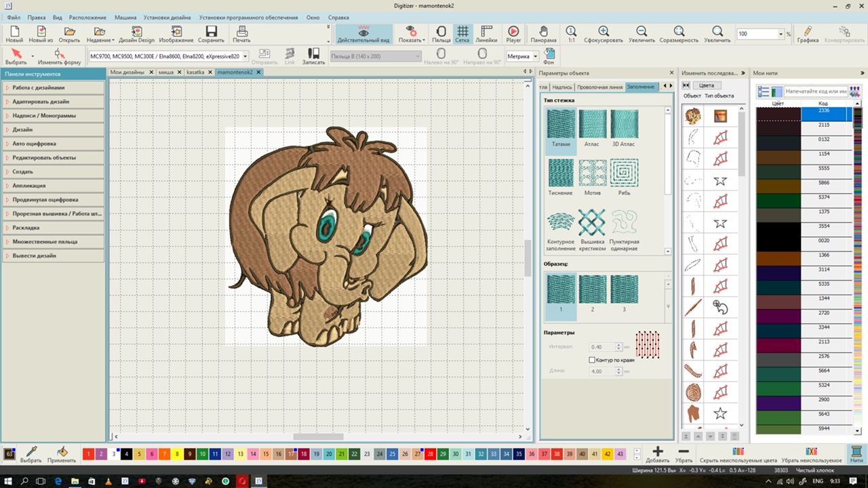Click the Соразмерность fit-to-window icon

click(678, 34)
